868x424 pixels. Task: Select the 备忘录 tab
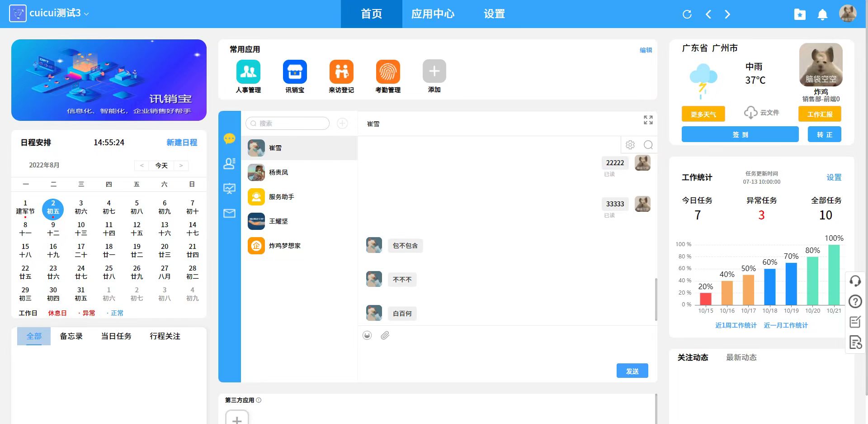point(71,336)
